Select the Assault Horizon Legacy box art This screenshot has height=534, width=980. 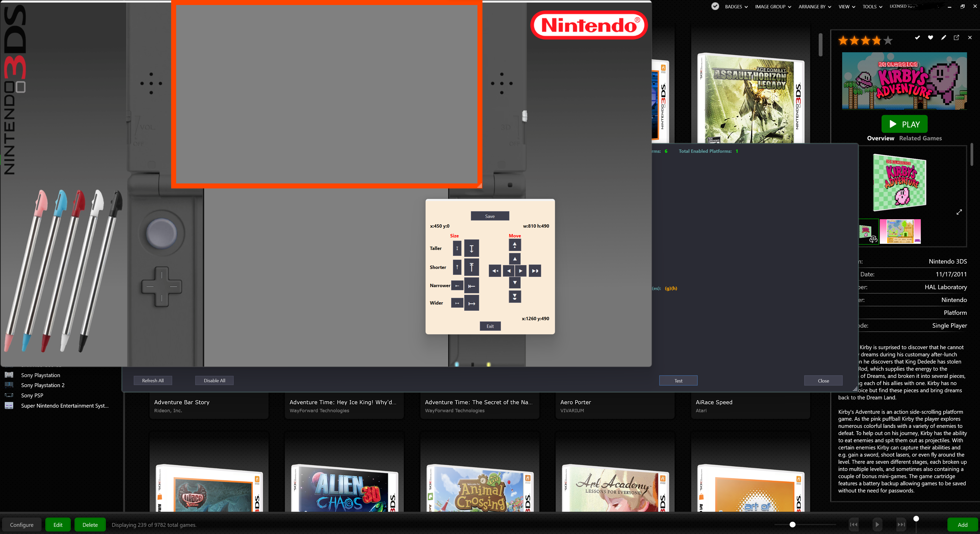click(x=751, y=98)
